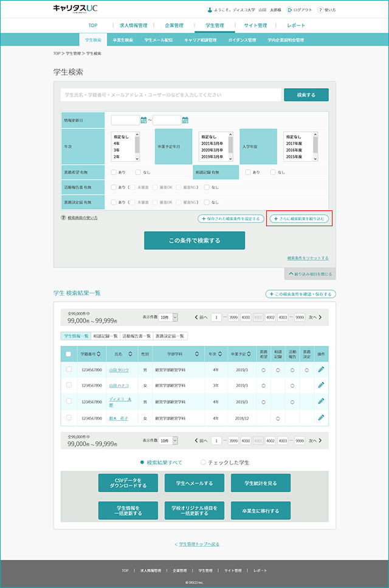Switch to 相談記録一覧 results tab
This screenshot has width=389, height=588.
coord(105,336)
